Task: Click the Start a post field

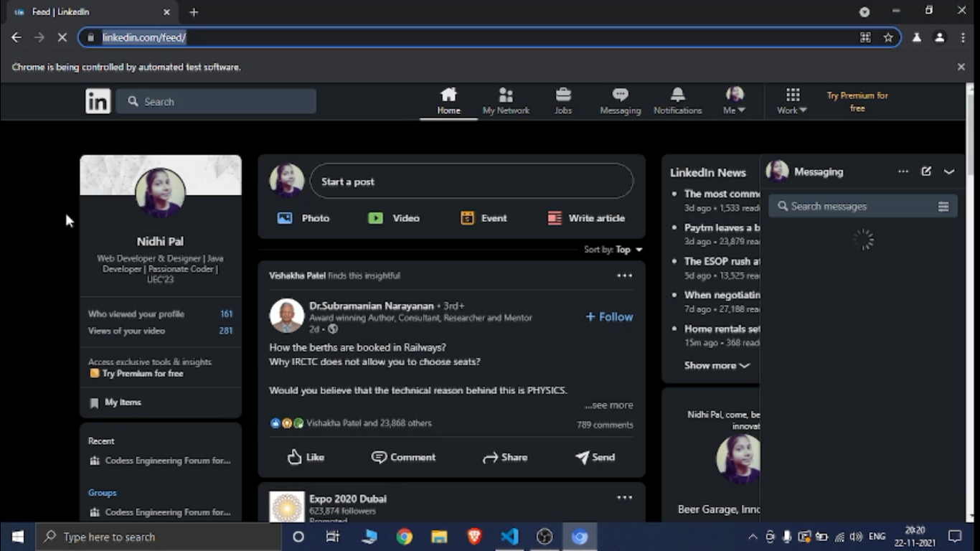Action: [471, 182]
